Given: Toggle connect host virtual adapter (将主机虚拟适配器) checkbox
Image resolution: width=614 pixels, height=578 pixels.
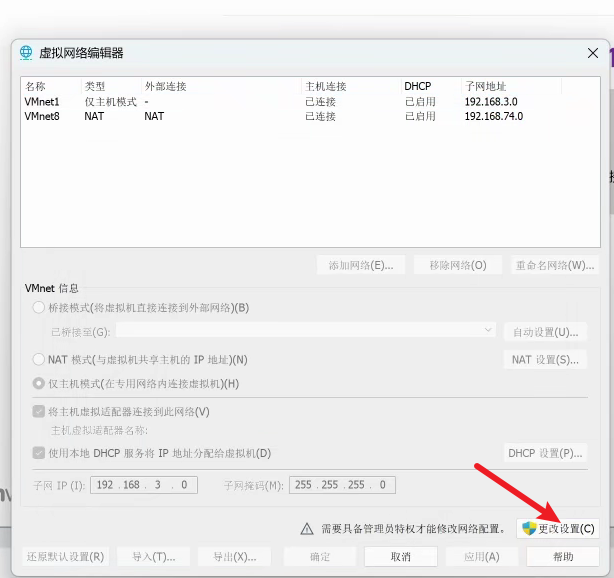Looking at the screenshot, I should (x=38, y=412).
